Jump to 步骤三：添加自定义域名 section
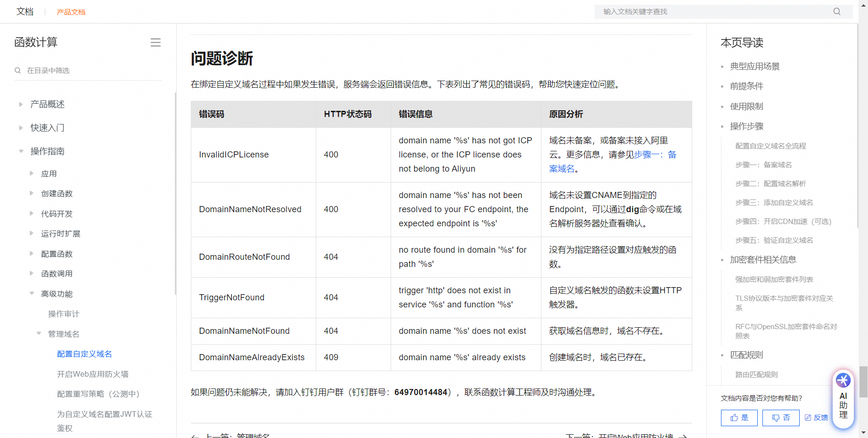This screenshot has width=868, height=438. tap(774, 203)
